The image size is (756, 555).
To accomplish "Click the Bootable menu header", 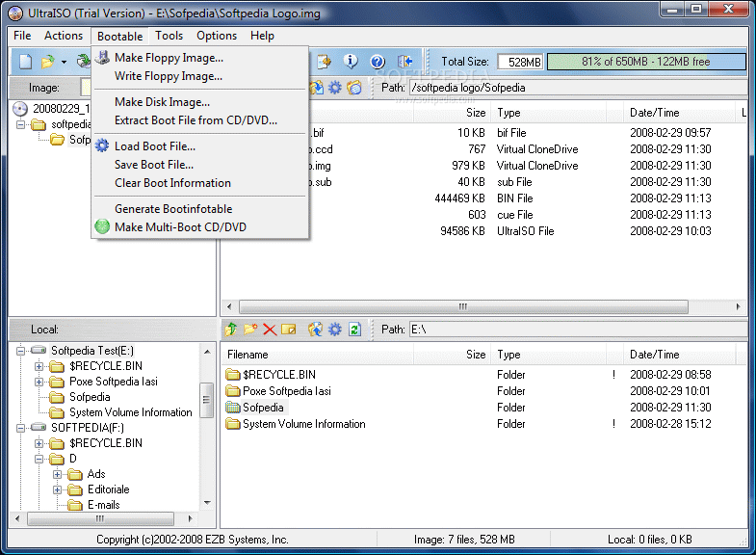I will 120,37.
